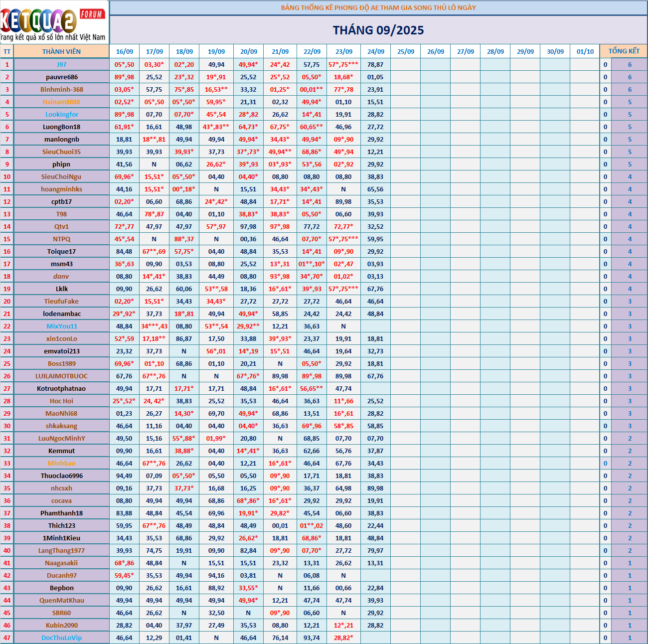648x644 pixels.
Task: Click the TT column header
Action: point(7,51)
